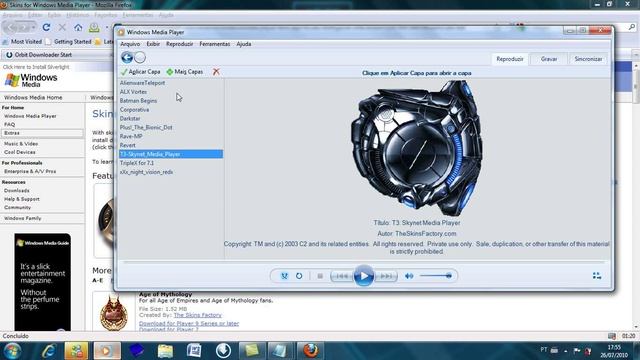Reload the page in Firefox

46,27
